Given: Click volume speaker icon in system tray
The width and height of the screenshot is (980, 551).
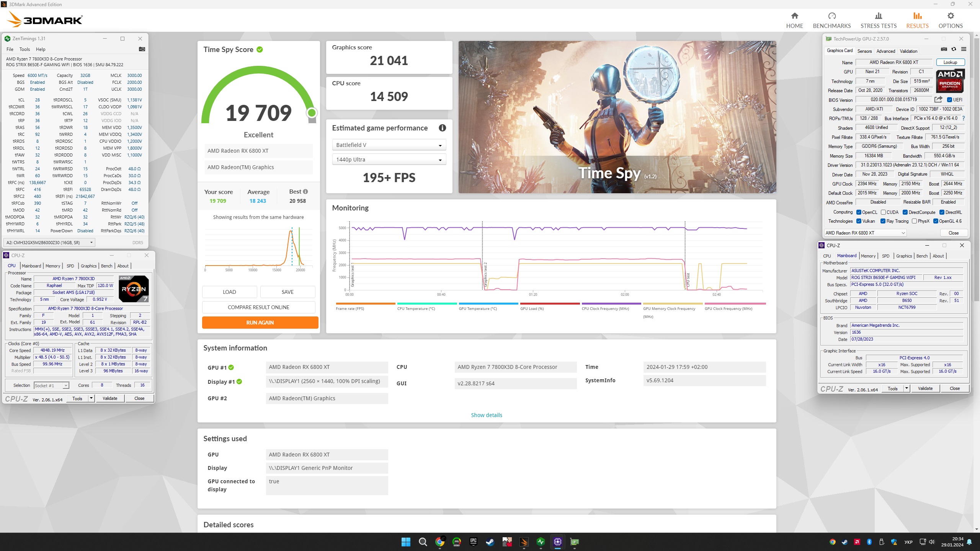Looking at the screenshot, I should tap(932, 542).
